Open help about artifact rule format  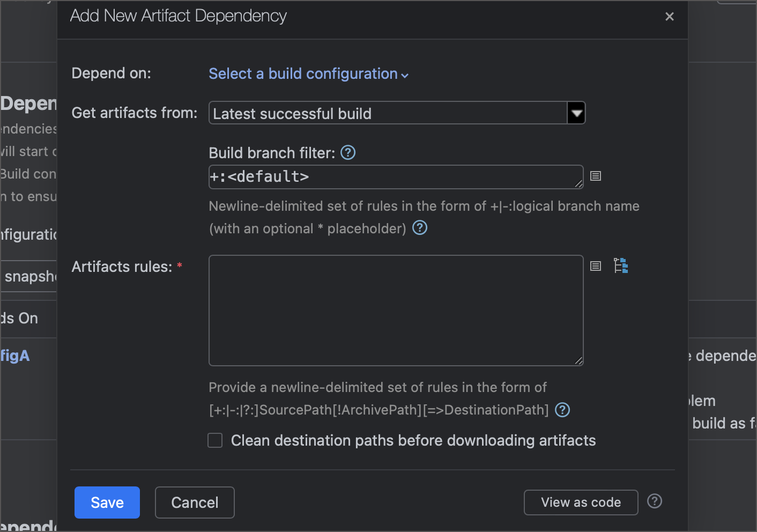[x=562, y=410]
